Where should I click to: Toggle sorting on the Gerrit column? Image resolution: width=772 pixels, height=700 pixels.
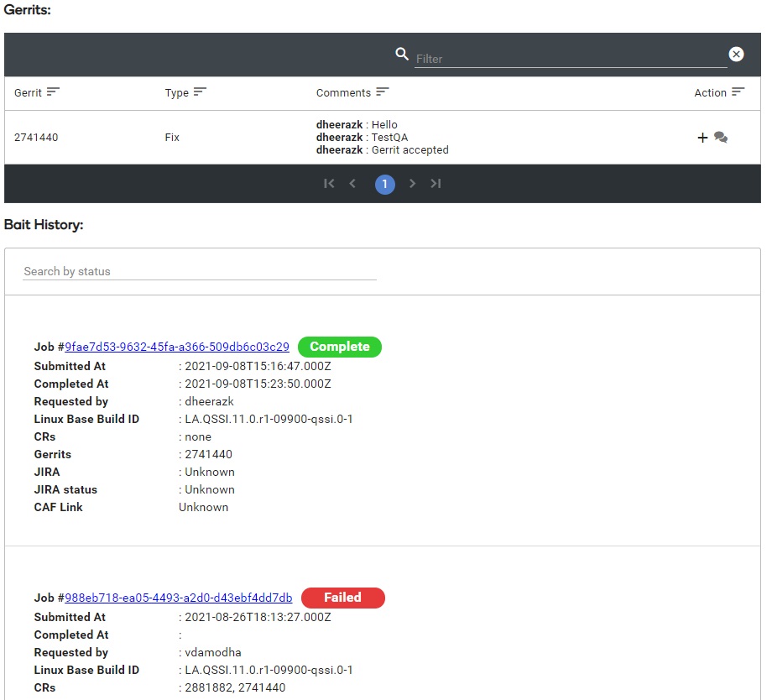point(52,92)
